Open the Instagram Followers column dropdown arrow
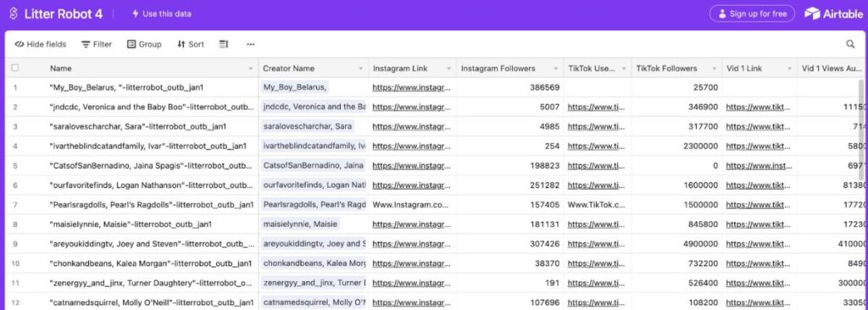This screenshot has height=310, width=868. tap(556, 69)
